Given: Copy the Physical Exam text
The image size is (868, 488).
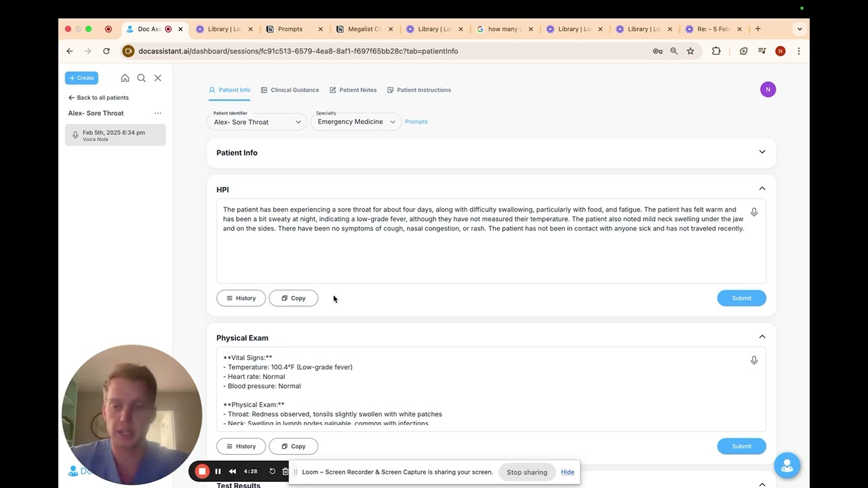Looking at the screenshot, I should [293, 446].
